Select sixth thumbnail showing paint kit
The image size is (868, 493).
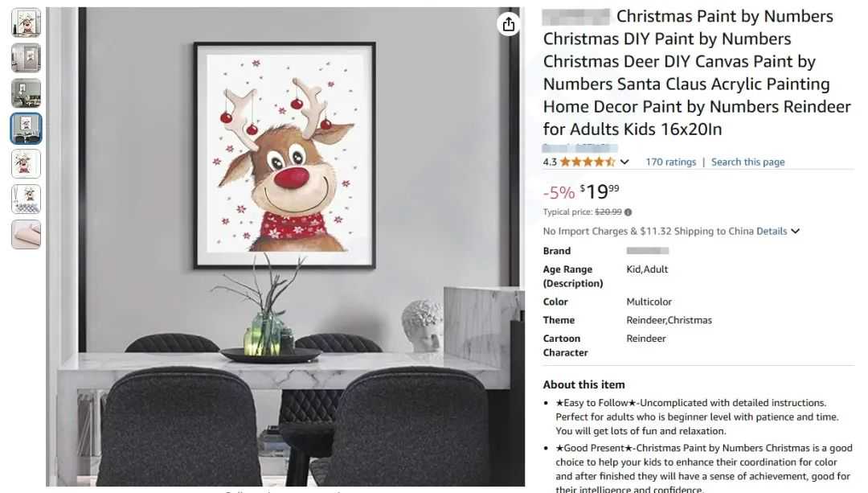click(x=26, y=199)
